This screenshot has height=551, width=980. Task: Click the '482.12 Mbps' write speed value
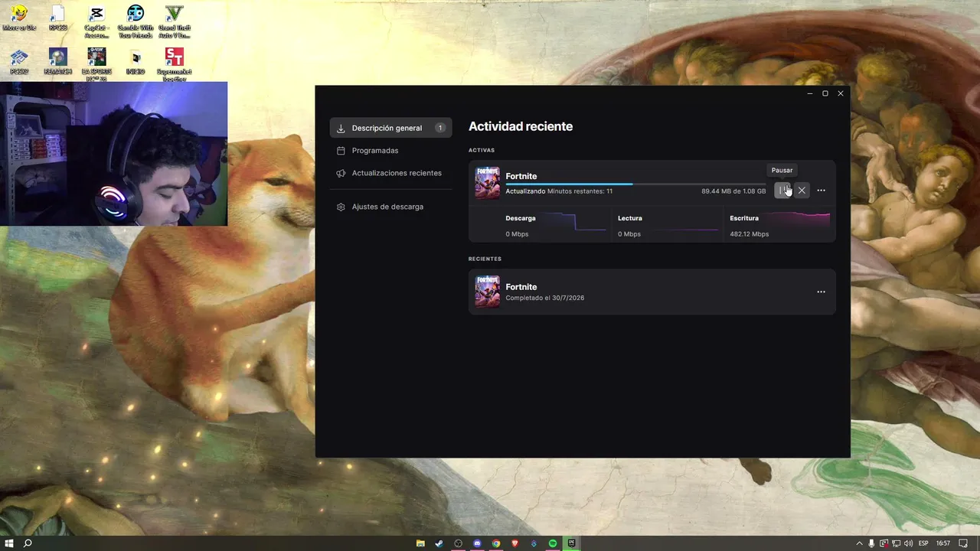(x=749, y=234)
